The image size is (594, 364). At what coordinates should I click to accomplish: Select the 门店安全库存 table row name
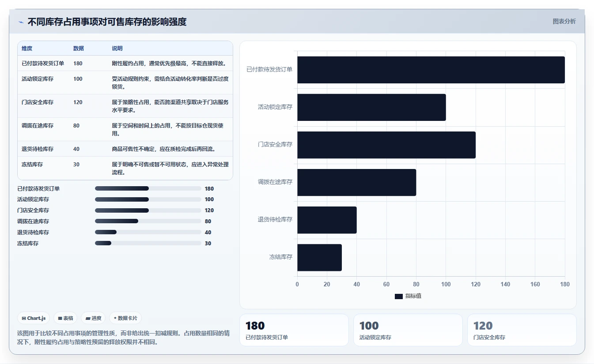[x=38, y=102]
